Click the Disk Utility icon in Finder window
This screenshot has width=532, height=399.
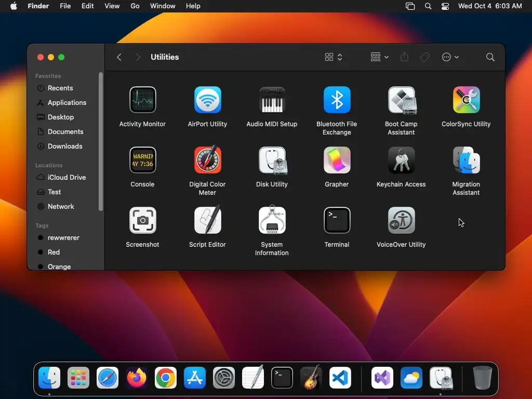(x=272, y=160)
